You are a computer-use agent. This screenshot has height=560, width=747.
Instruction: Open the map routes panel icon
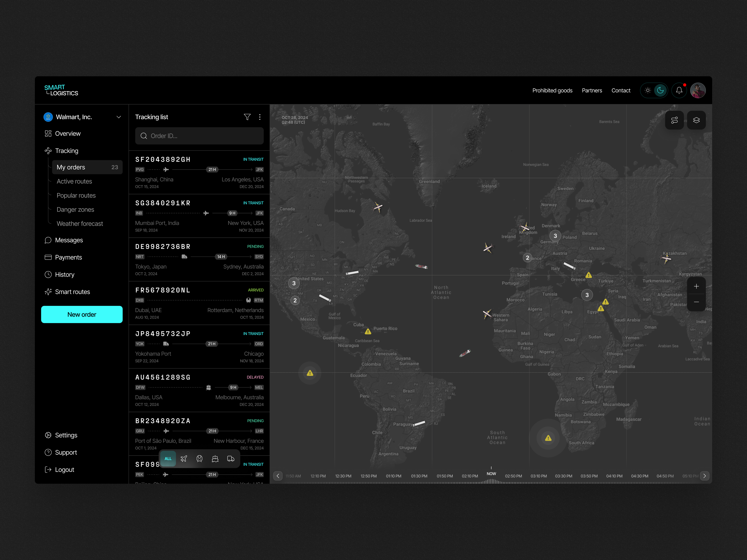675,120
